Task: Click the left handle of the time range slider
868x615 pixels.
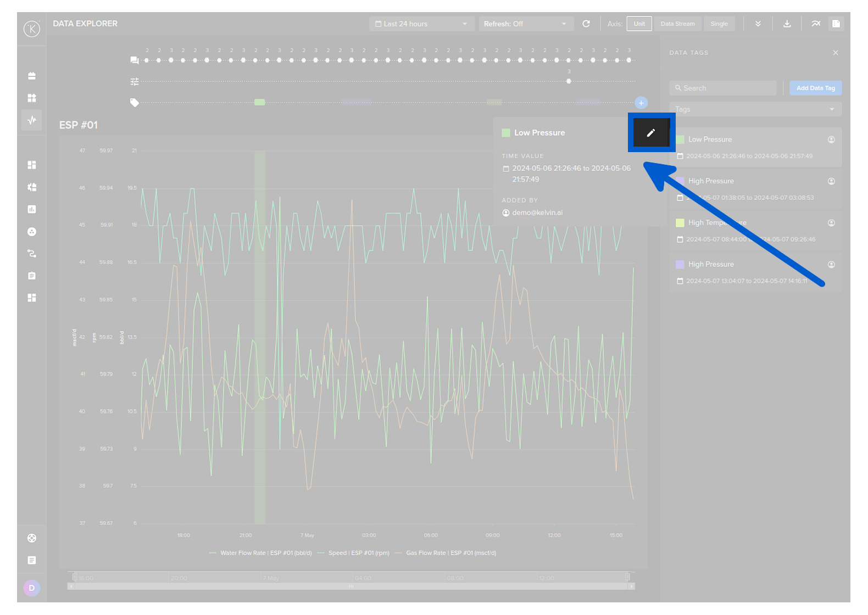Action: [75, 577]
